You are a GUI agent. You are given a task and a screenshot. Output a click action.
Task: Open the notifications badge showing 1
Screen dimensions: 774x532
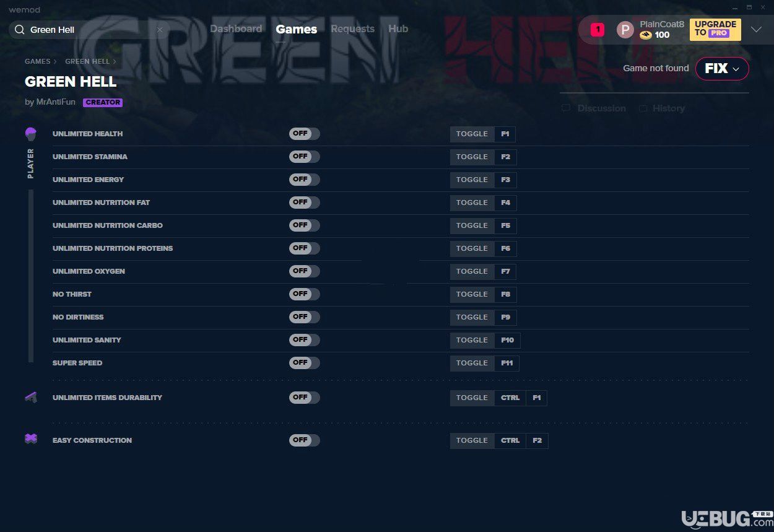click(x=598, y=29)
